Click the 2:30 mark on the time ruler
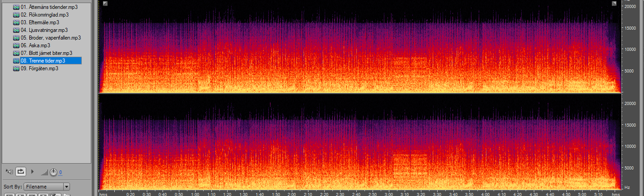 click(340, 193)
